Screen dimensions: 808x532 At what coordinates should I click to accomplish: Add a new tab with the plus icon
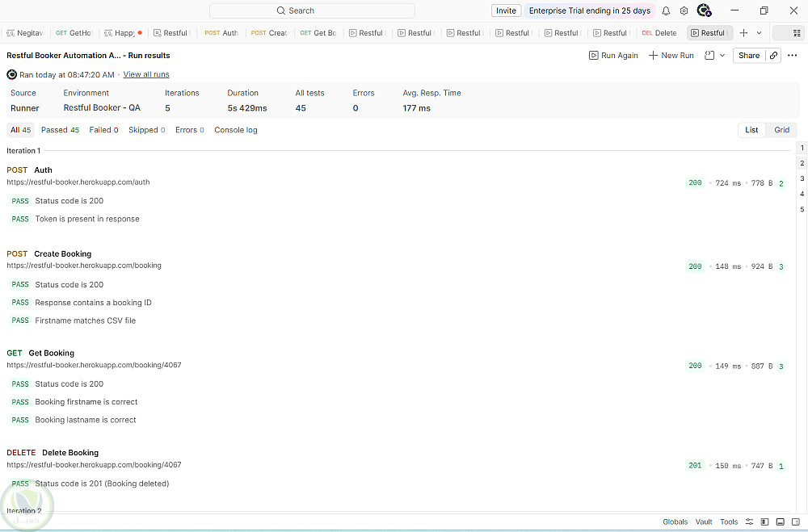click(x=743, y=33)
